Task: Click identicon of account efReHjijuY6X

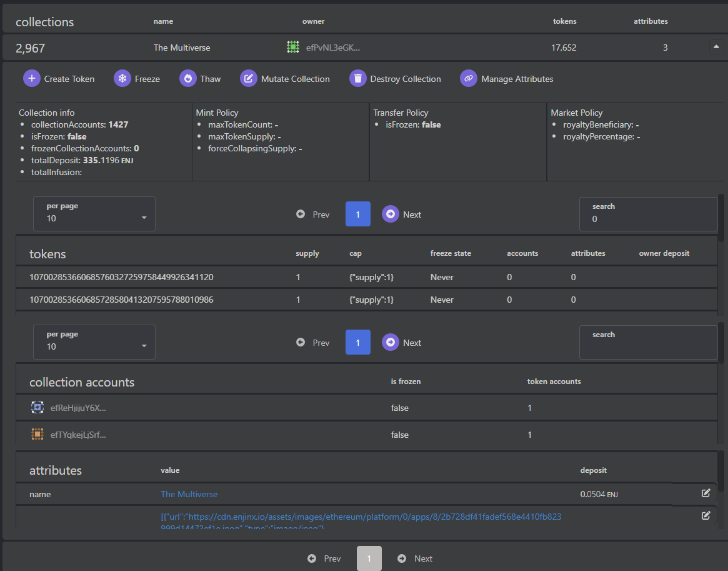Action: pos(37,408)
